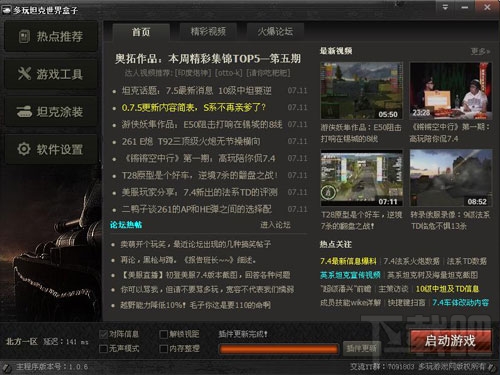Viewport: 500px width, 375px height.
Task: Open the 请你吃粑粑 video author link
Action: tap(268, 73)
